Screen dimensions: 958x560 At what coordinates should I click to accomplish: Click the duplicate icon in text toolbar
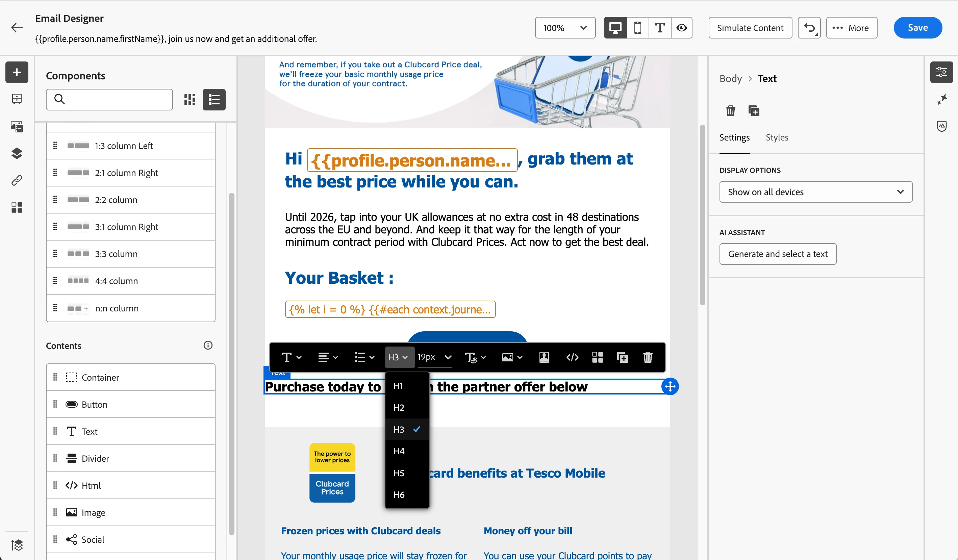click(x=622, y=357)
